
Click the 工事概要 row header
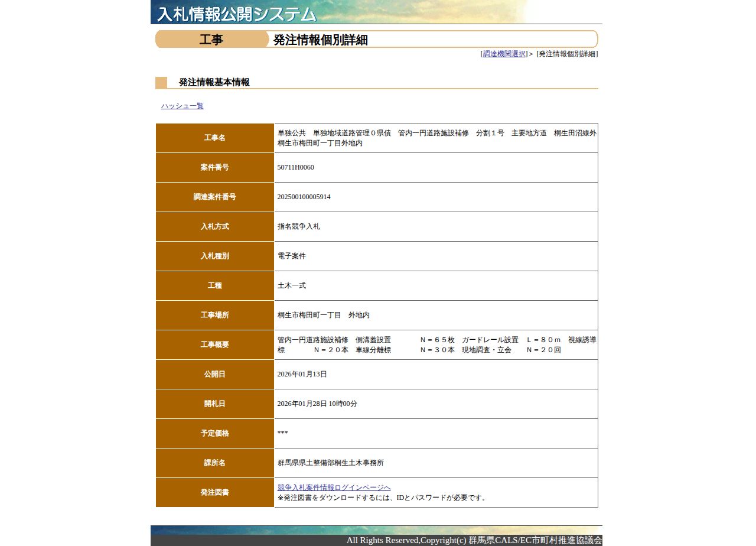point(215,344)
